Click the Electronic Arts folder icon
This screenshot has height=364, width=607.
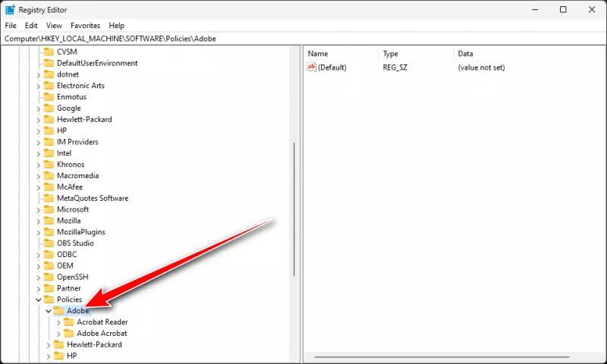(49, 86)
